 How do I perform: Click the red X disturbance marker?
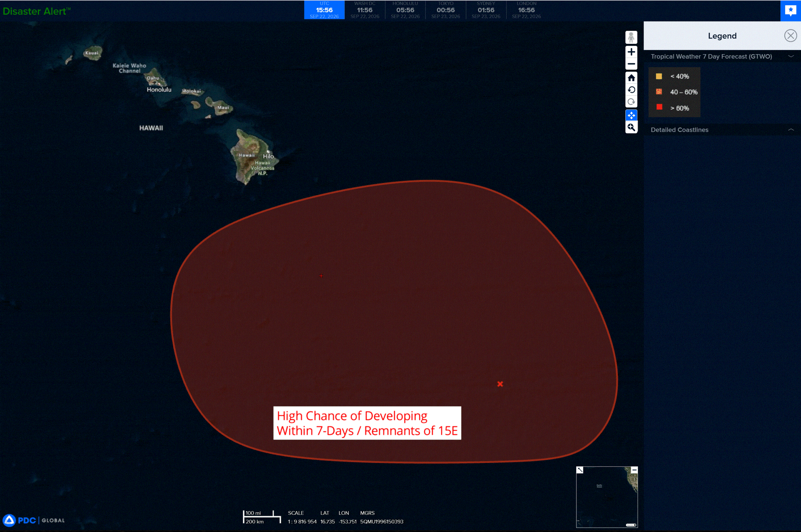pos(500,384)
